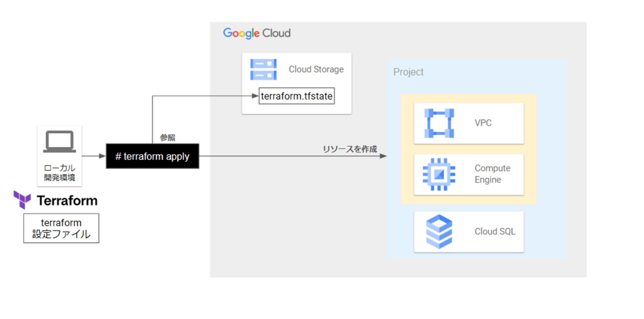
Task: Click the Cloud SQL stacked-layers icon
Action: point(439,232)
